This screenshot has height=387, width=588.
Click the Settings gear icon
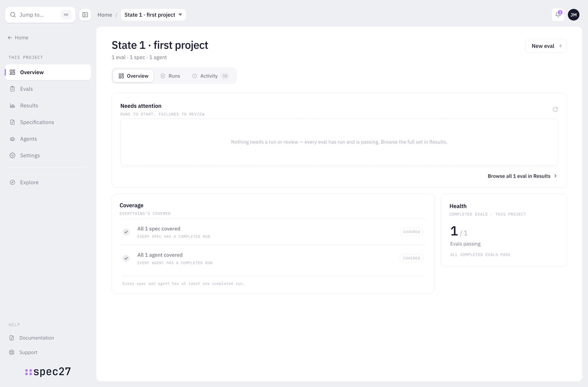(12, 155)
